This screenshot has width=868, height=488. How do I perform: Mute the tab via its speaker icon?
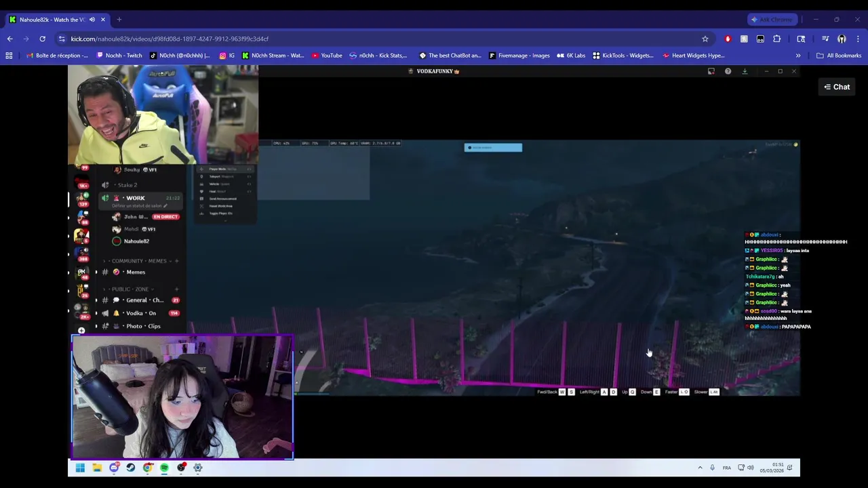[92, 19]
